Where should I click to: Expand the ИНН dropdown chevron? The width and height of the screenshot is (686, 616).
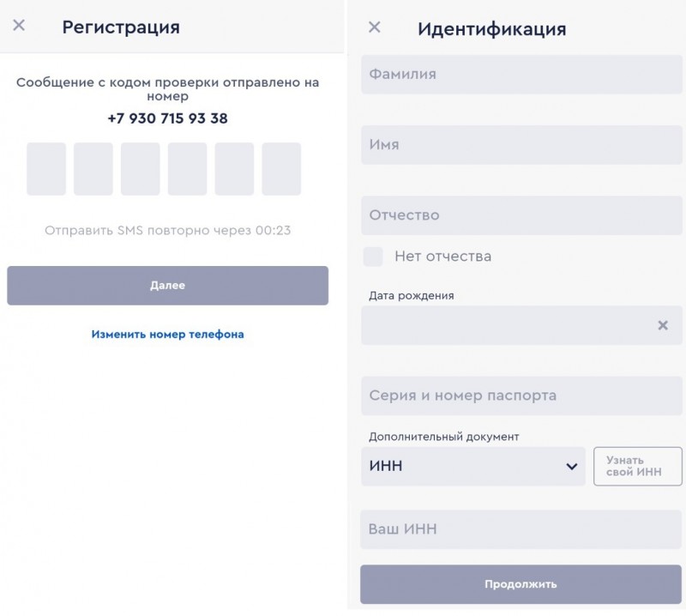coord(571,466)
